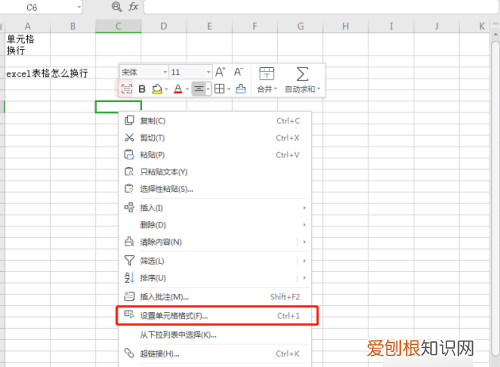Open 选择性粘贴(S)... menu entry
500x367 pixels.
(x=215, y=189)
